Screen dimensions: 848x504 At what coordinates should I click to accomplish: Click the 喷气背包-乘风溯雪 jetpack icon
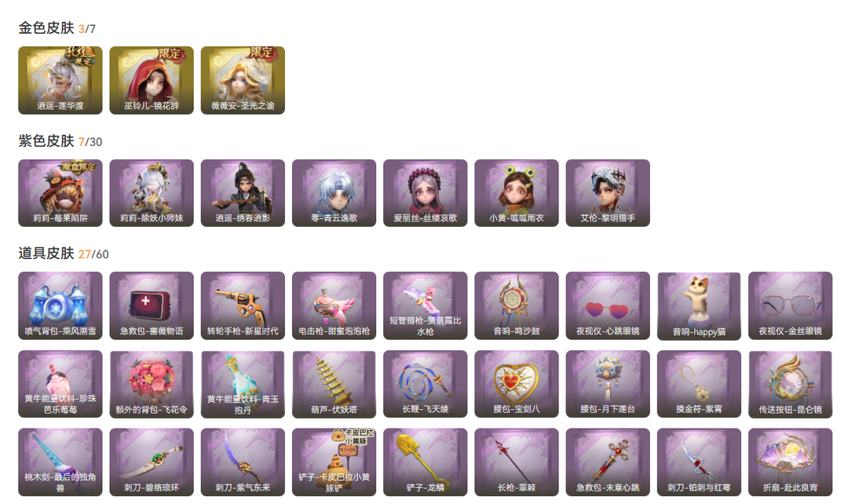(x=60, y=305)
